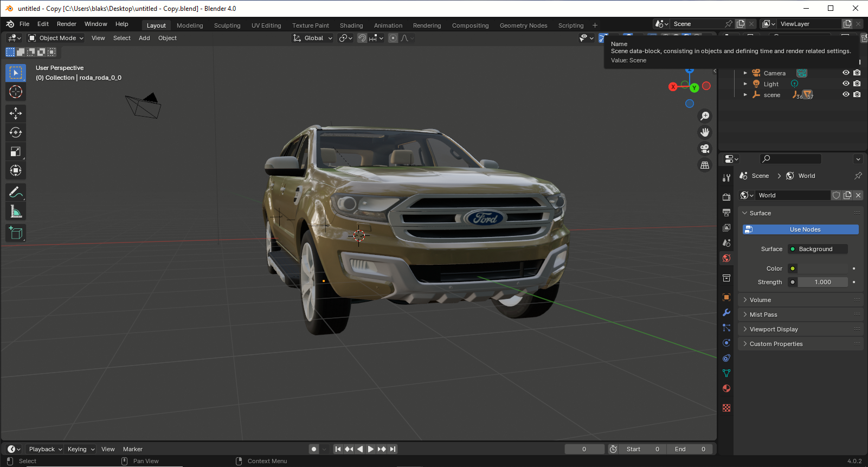Screen dimensions: 868x467
Task: Open the Global transform orientation dropdown
Action: (x=313, y=38)
